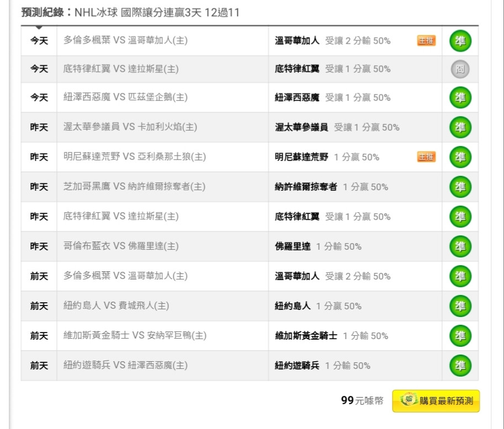Viewport: 504px width, 429px height.
Task: Click the 準 icon in the 哥倫布藍衣 VS 佛羅里達 row
Action: point(460,246)
